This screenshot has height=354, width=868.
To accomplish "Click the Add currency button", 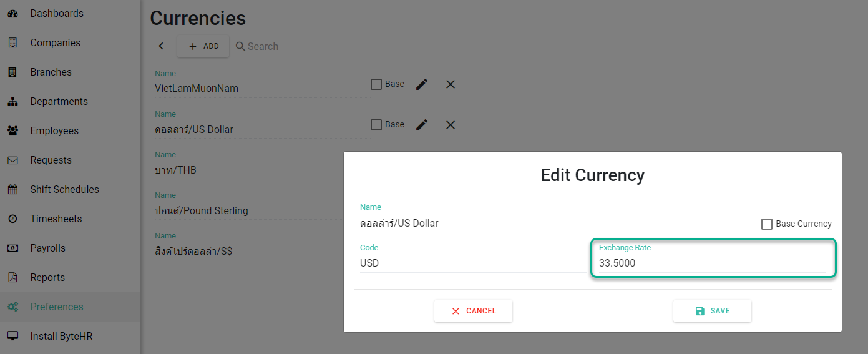I will coord(203,46).
